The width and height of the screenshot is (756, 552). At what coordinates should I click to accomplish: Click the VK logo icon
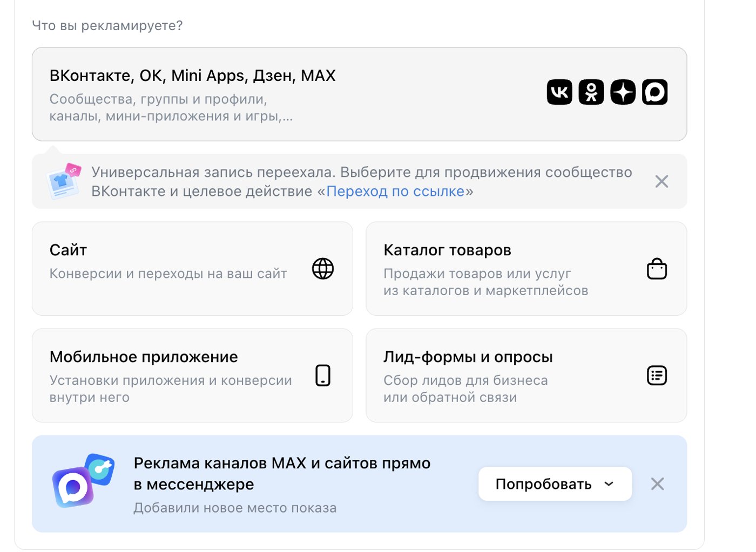pyautogui.click(x=559, y=92)
